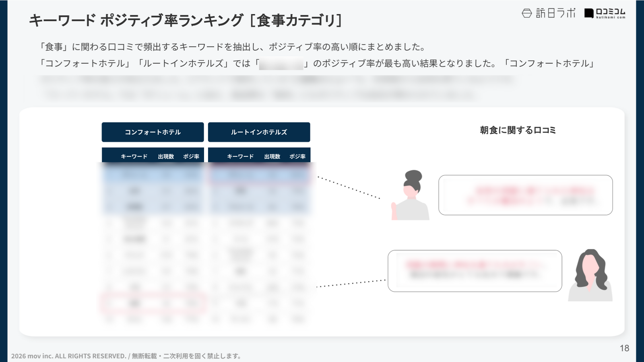Viewport: 644px width, 362px height.
Task: Select the red-circled row in コンフォートホテル table
Action: point(153,303)
